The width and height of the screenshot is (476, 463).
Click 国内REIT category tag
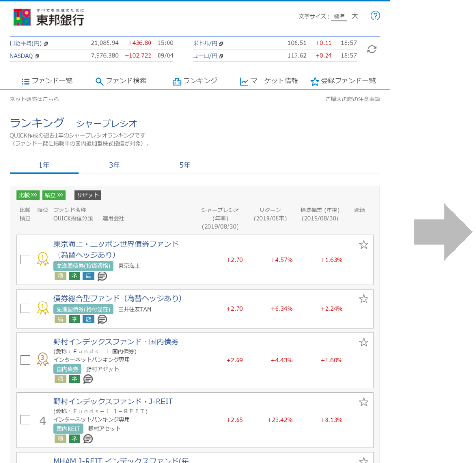68,429
